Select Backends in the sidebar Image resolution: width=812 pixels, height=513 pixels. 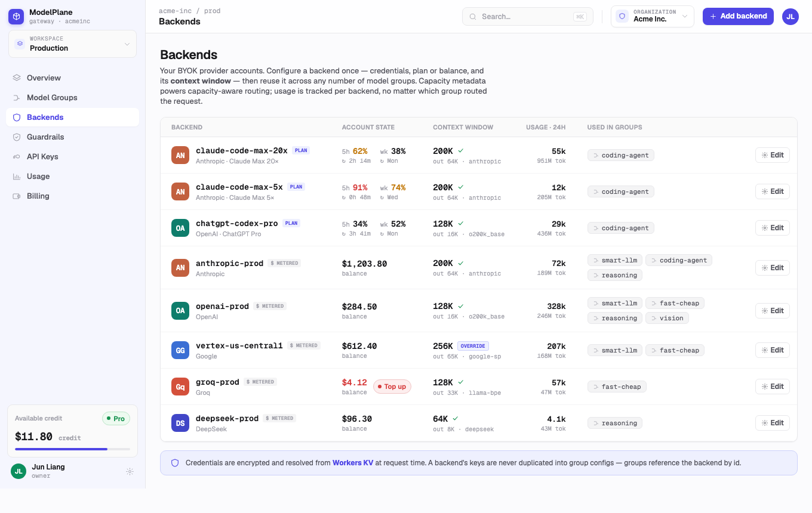[x=72, y=117]
